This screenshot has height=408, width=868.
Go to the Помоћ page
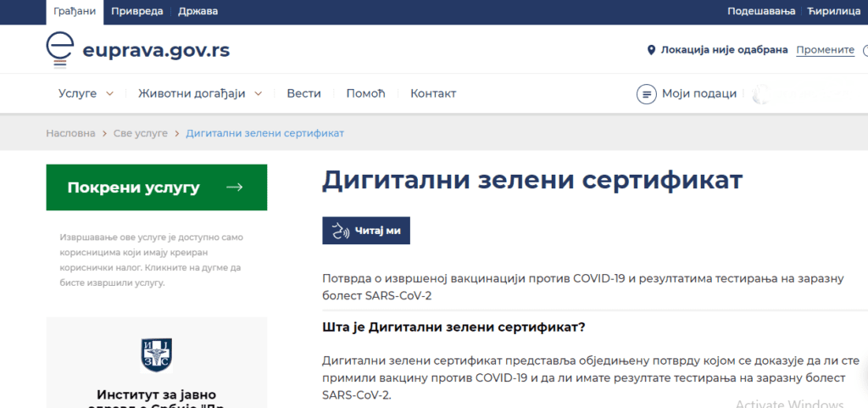[x=365, y=93]
